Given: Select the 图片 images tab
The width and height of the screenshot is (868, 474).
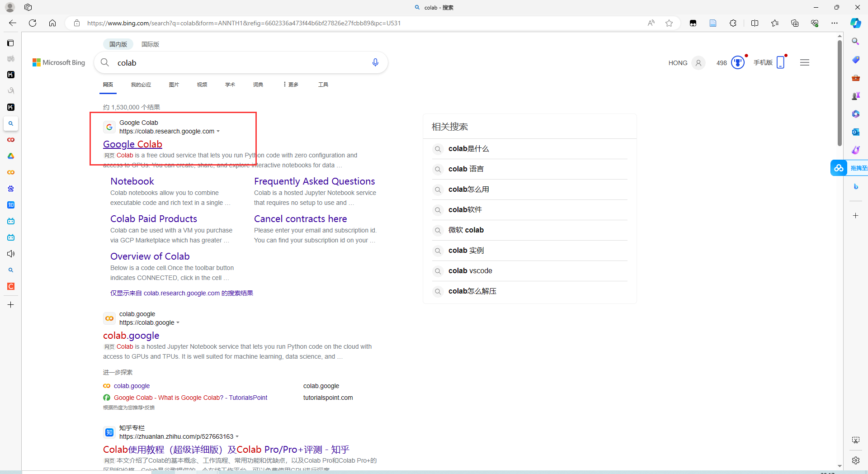Looking at the screenshot, I should tap(174, 85).
